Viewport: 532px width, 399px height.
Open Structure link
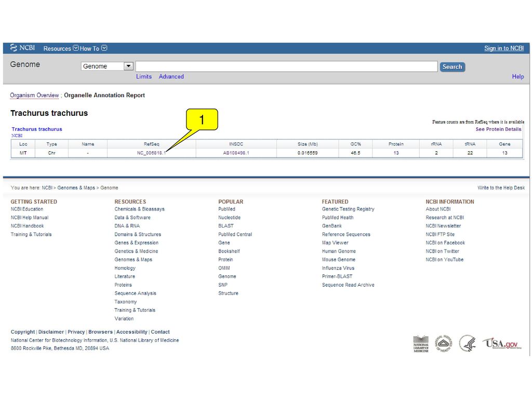tap(229, 294)
